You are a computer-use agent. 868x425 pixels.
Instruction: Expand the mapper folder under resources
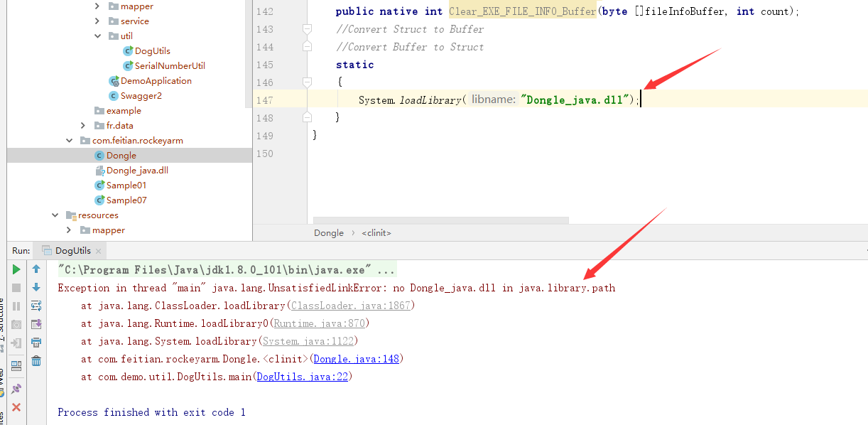tap(67, 230)
